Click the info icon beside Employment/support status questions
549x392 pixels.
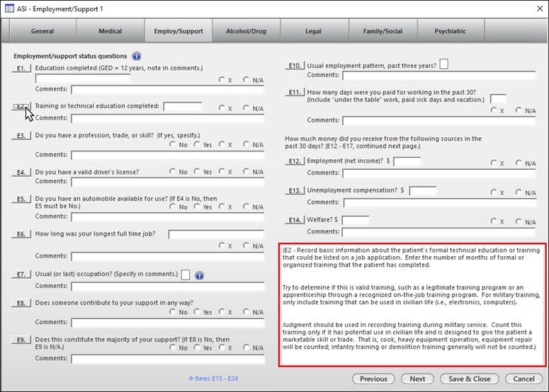[137, 56]
